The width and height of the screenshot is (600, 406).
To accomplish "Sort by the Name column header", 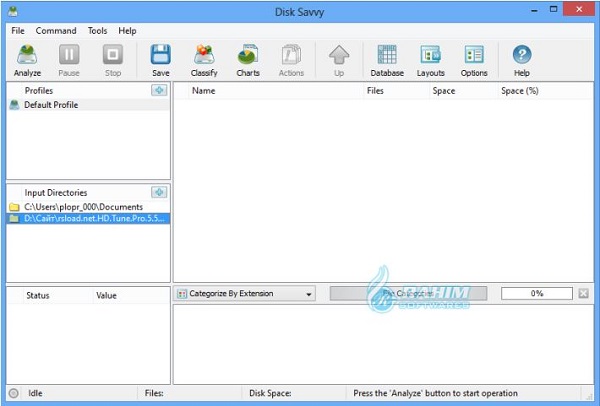I will 276,91.
